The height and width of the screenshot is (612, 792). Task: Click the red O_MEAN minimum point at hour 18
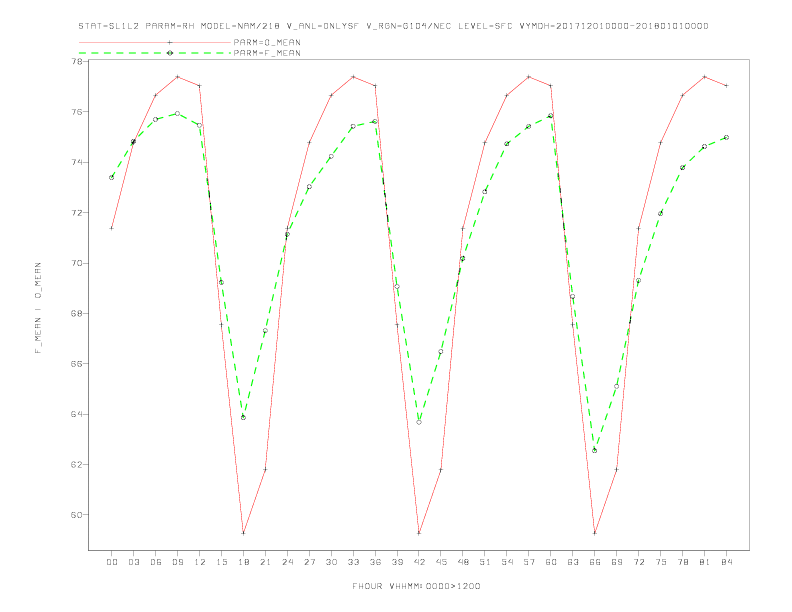pos(243,533)
